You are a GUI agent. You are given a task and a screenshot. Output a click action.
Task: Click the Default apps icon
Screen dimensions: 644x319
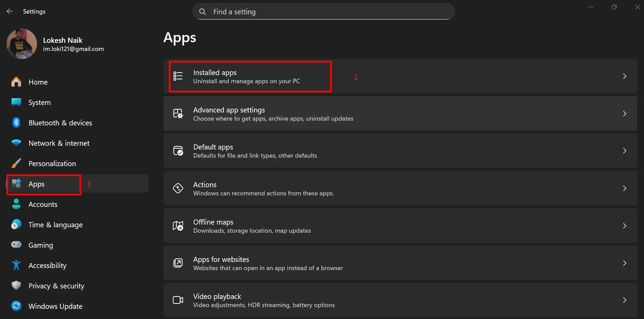(x=178, y=150)
